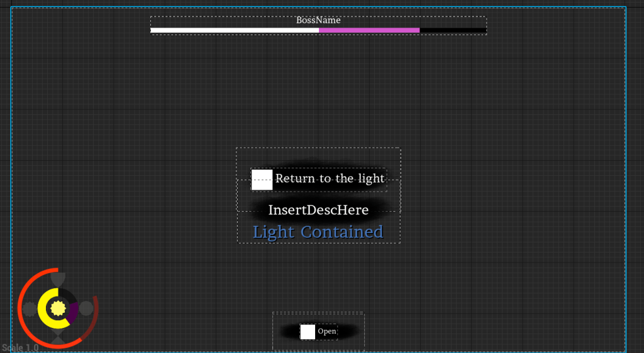Screen dimensions: 644x353
Task: Select the BossName text label
Action: pyautogui.click(x=318, y=21)
